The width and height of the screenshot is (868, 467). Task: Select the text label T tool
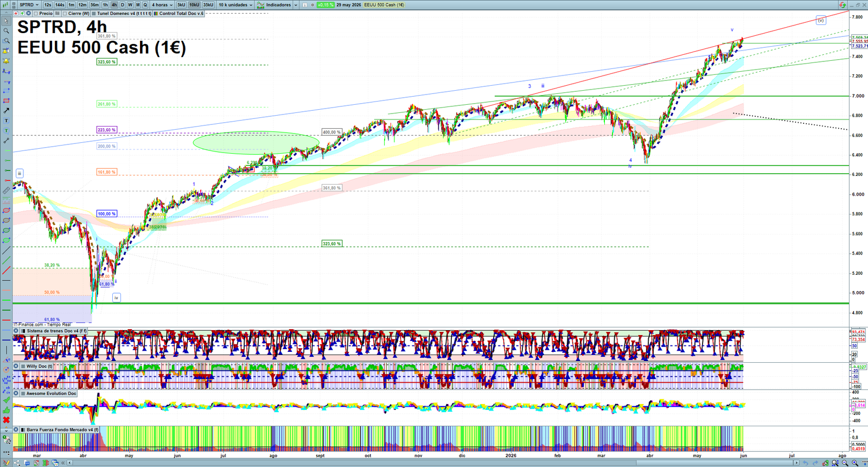click(x=7, y=120)
